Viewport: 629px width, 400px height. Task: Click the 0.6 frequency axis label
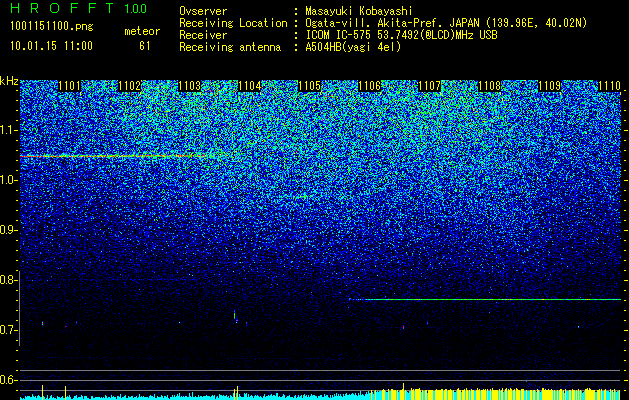pyautogui.click(x=8, y=380)
